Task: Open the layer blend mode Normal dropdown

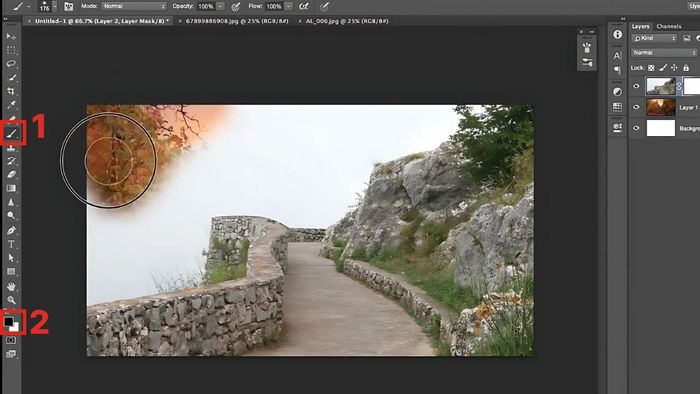Action: point(664,53)
